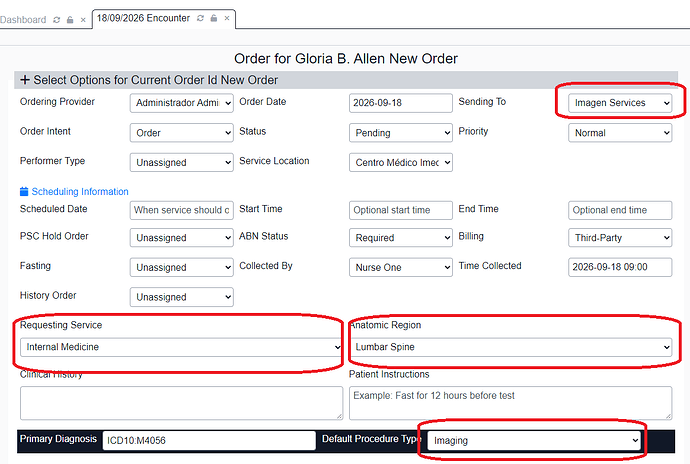Click the Order Date field showing 2026-09-18
Image resolution: width=690 pixels, height=464 pixels.
(400, 103)
